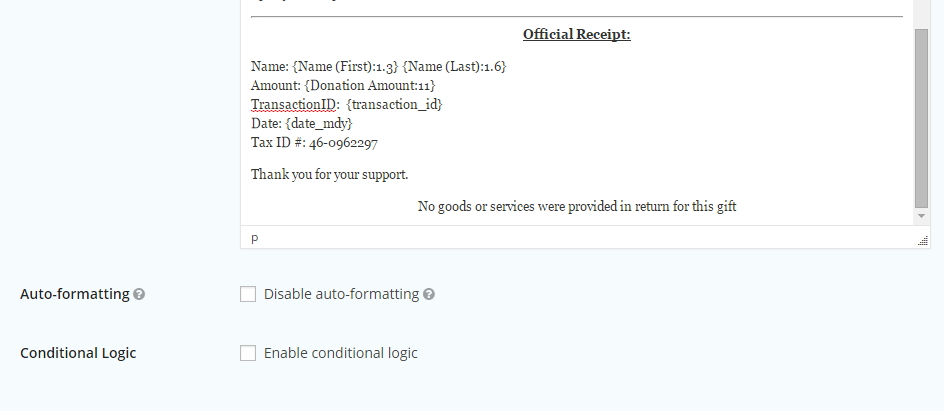Click the "Thank you for your support" line
The image size is (944, 411).
tap(330, 174)
